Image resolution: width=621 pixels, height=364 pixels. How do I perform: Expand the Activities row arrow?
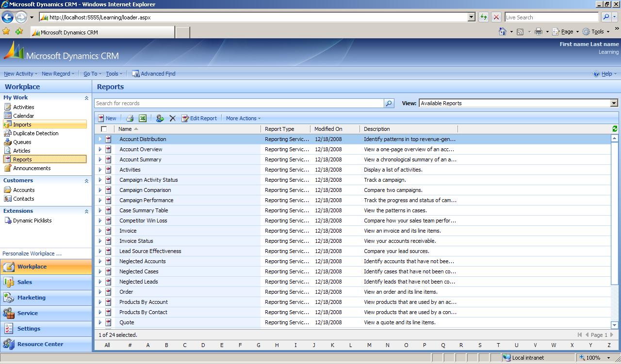click(x=100, y=170)
